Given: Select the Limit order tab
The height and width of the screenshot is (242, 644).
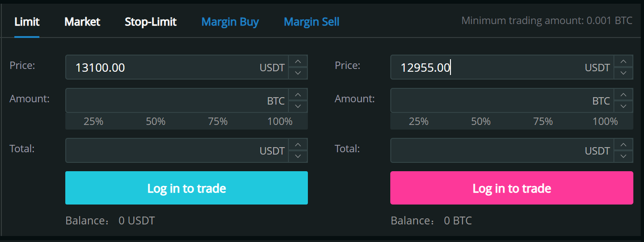Looking at the screenshot, I should click(27, 22).
